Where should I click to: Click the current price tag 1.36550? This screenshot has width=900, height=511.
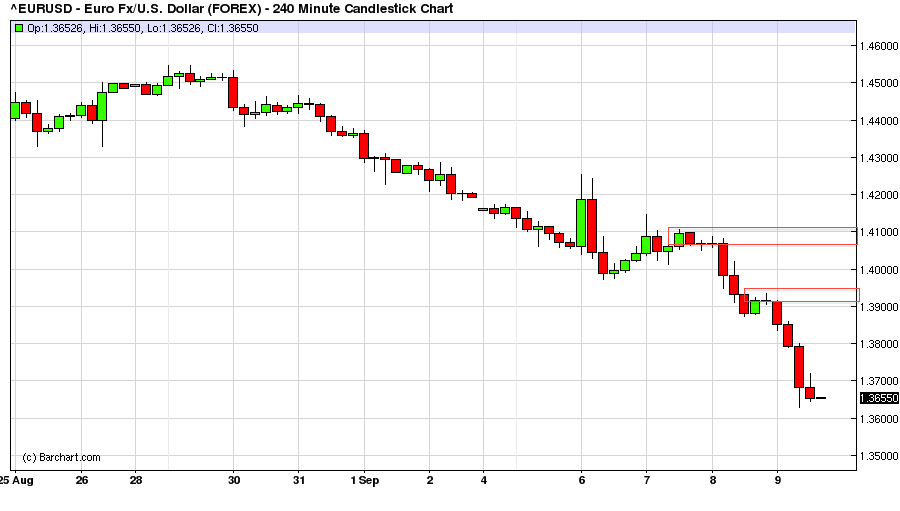pos(879,398)
